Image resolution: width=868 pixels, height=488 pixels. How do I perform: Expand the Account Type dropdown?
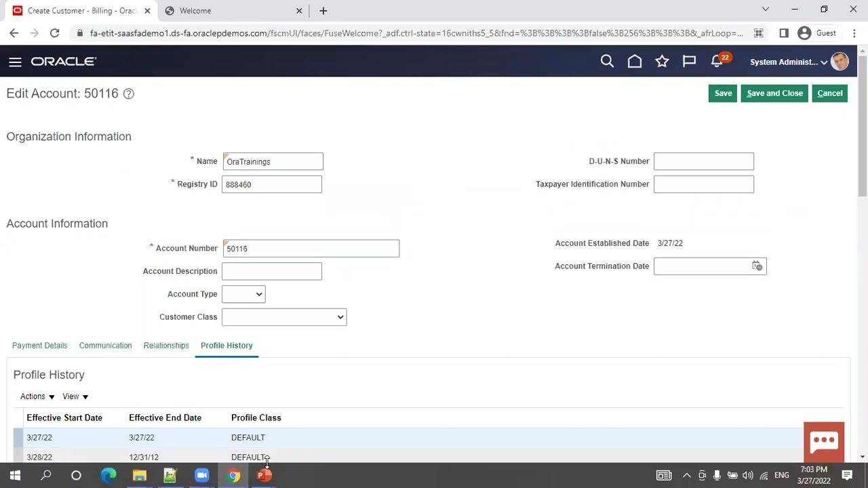243,294
